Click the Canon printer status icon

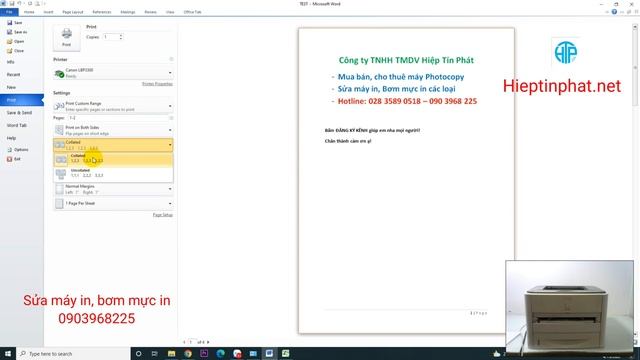tap(59, 73)
